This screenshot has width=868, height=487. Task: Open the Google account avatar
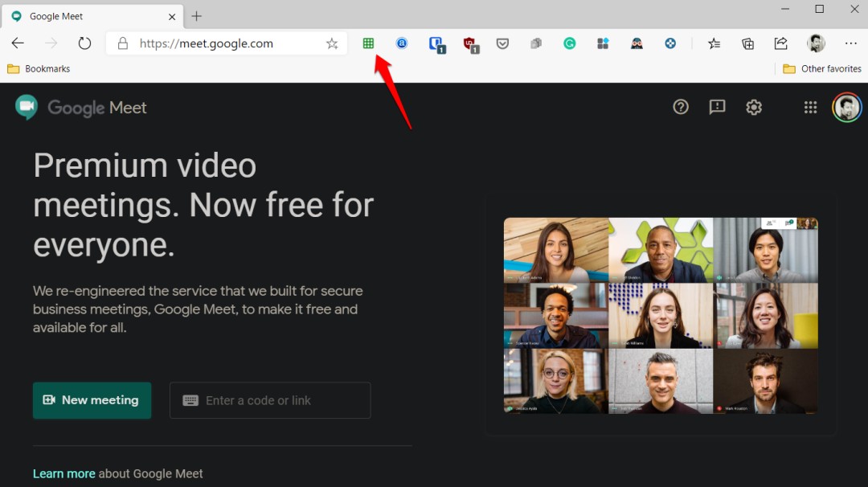click(x=847, y=108)
